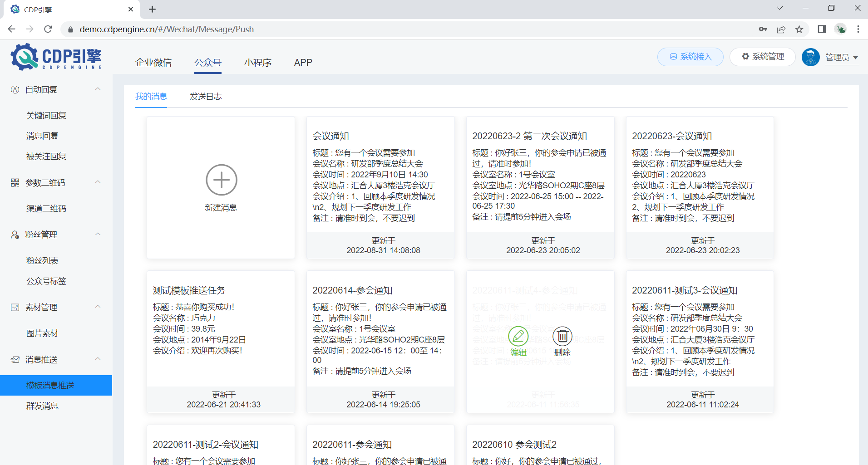This screenshot has width=868, height=465.
Task: Open 消息回复 in sidebar
Action: (42, 136)
